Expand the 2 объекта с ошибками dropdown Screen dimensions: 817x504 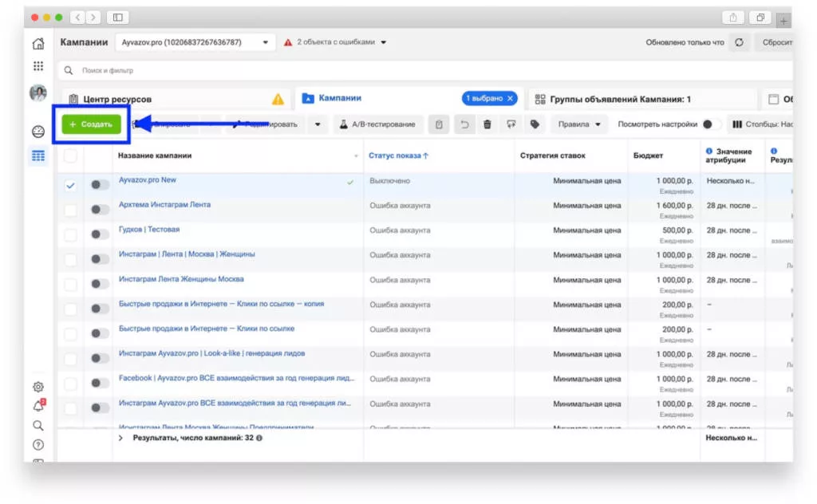click(x=336, y=42)
